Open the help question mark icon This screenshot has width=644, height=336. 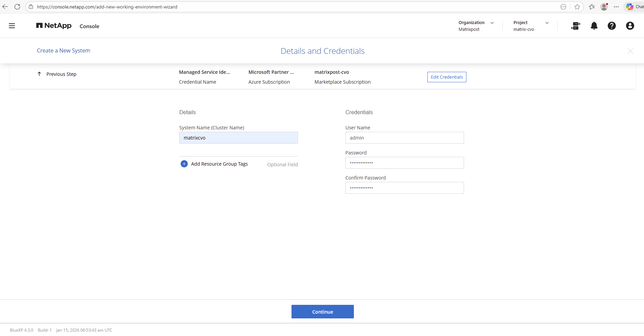click(611, 26)
